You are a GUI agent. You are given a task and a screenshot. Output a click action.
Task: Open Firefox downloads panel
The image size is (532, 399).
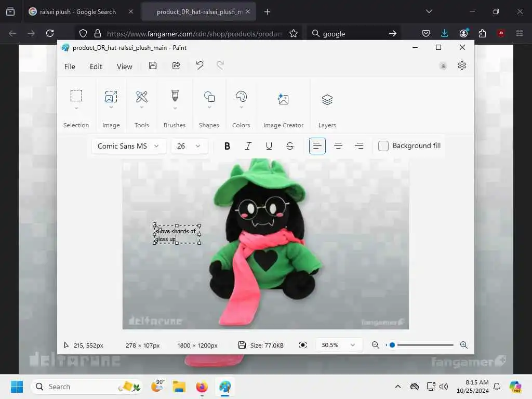point(445,33)
